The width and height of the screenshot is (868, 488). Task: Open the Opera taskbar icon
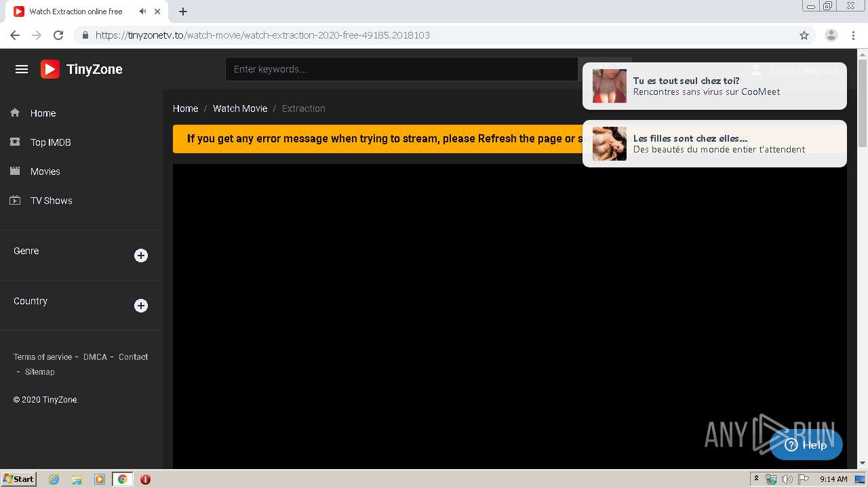pyautogui.click(x=145, y=479)
